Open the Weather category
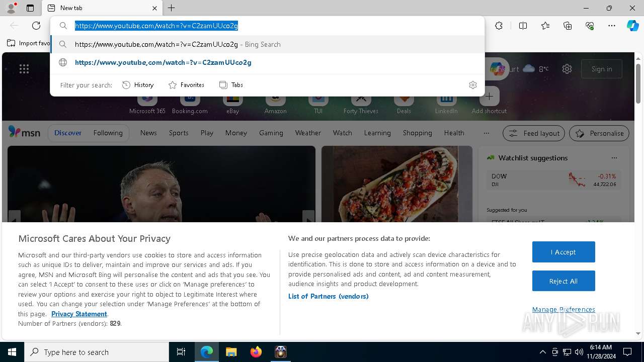This screenshot has height=362, width=644. pos(308,133)
